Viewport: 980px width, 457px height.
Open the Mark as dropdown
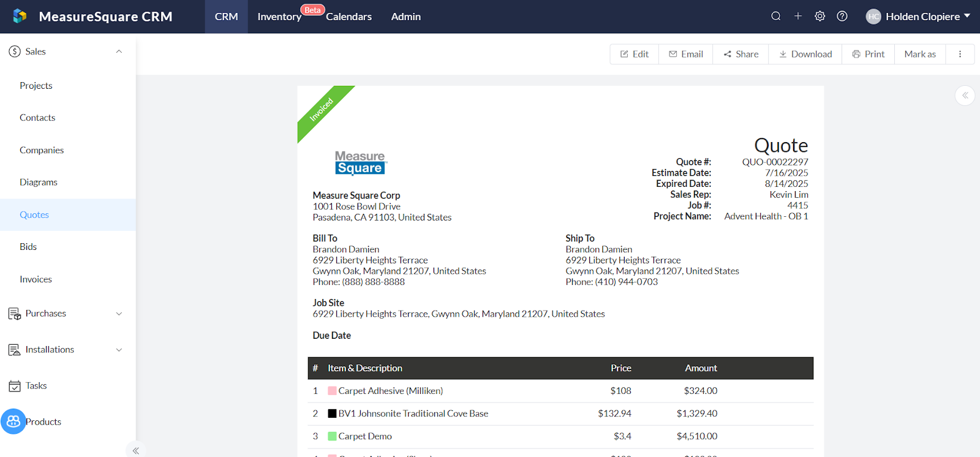920,54
